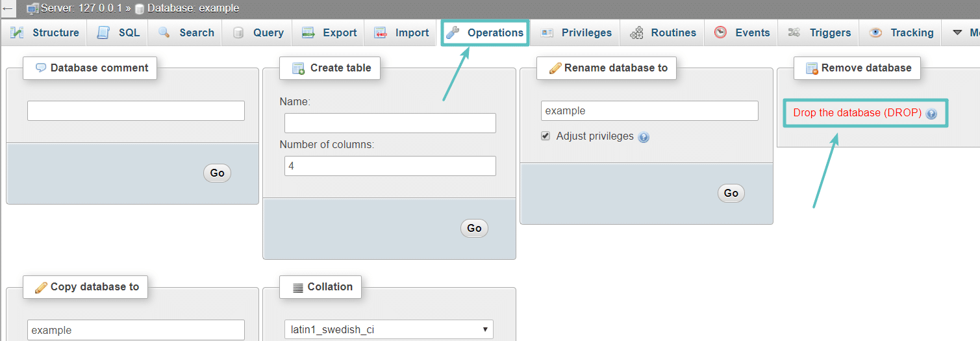Click help icon next to Drop the database
The width and height of the screenshot is (980, 341).
(x=931, y=114)
